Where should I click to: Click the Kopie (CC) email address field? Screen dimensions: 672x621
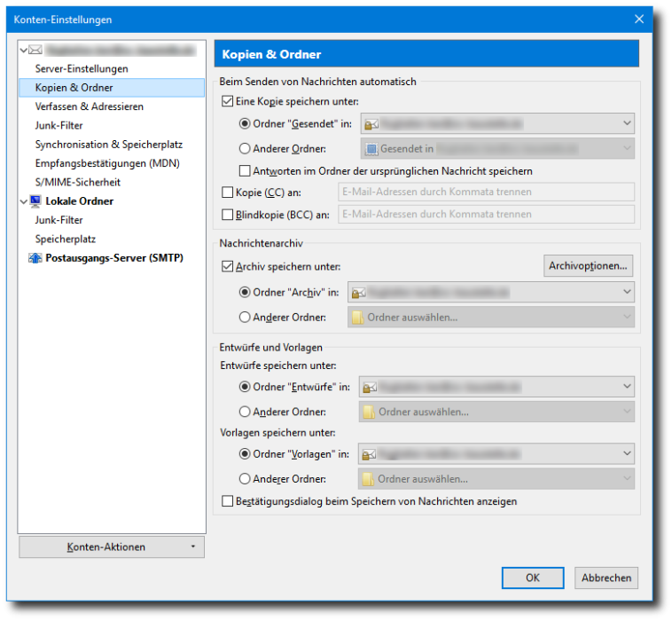click(x=484, y=192)
